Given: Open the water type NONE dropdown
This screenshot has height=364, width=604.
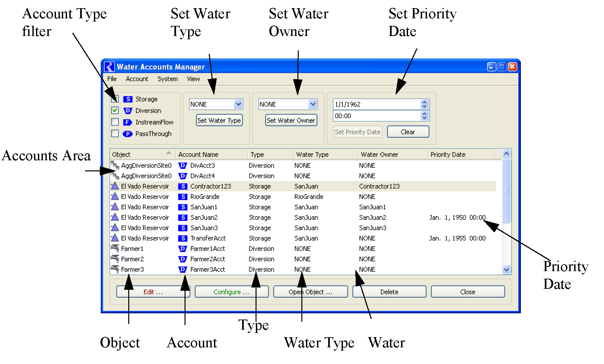Looking at the screenshot, I should [x=238, y=104].
